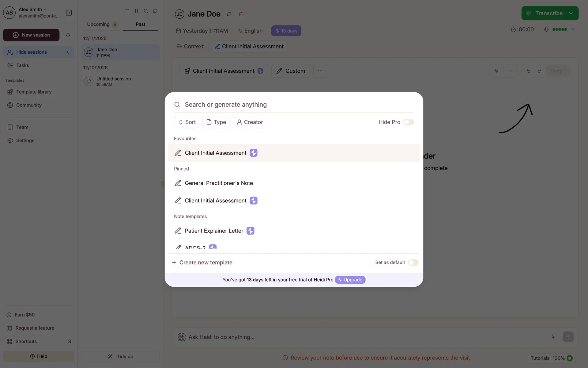
Task: Click the delete session trash icon
Action: coord(241,14)
